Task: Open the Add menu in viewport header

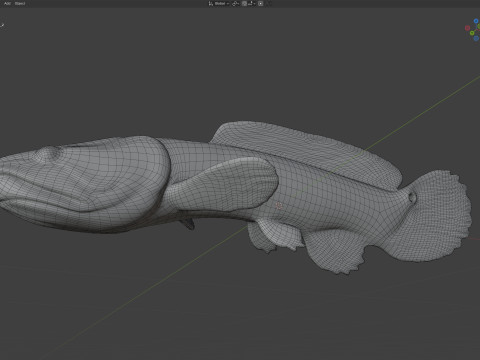Action: click(7, 3)
